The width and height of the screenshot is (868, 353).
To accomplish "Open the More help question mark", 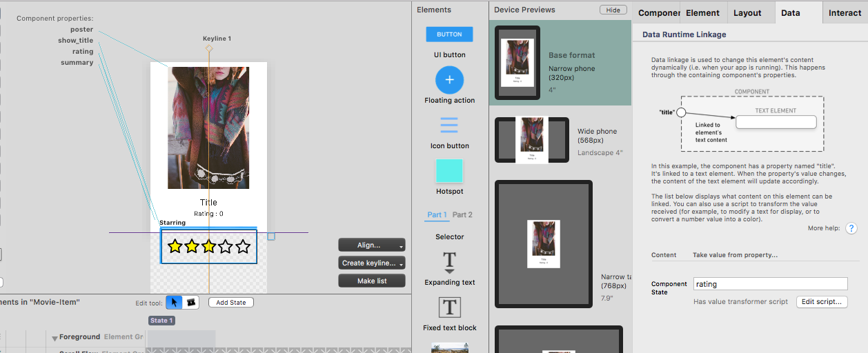I will tap(851, 228).
